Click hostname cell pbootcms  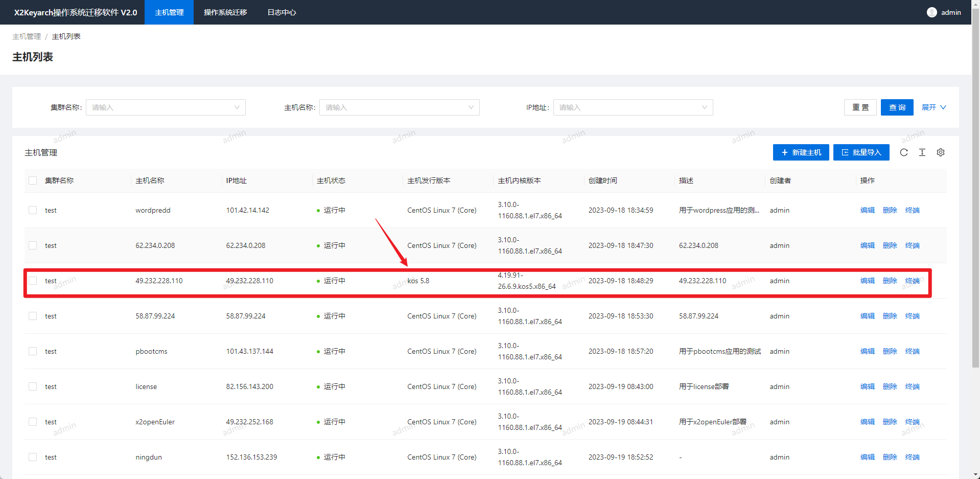[151, 351]
